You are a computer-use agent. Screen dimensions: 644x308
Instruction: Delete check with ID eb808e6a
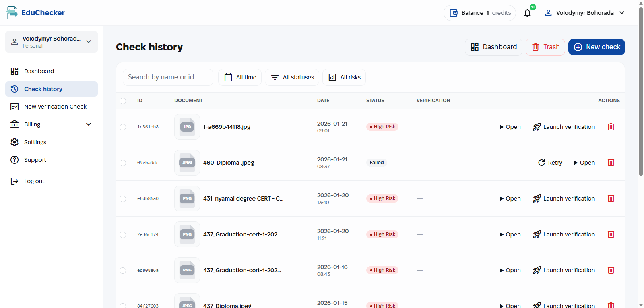click(x=611, y=270)
